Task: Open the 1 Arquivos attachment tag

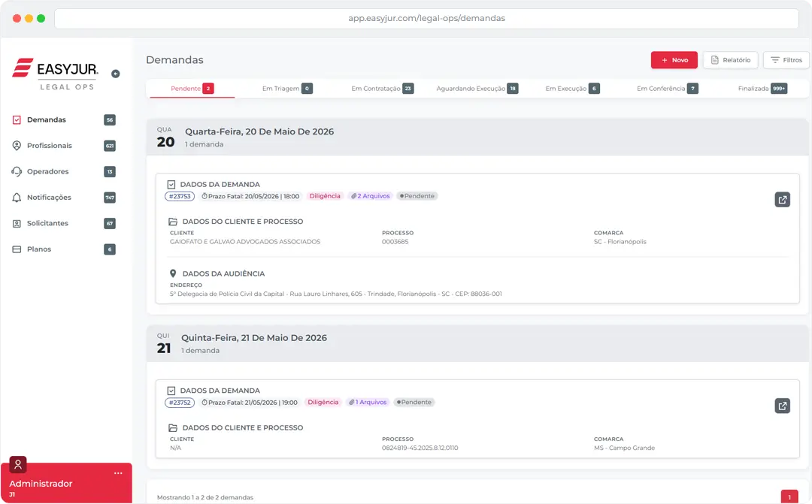Action: click(368, 402)
